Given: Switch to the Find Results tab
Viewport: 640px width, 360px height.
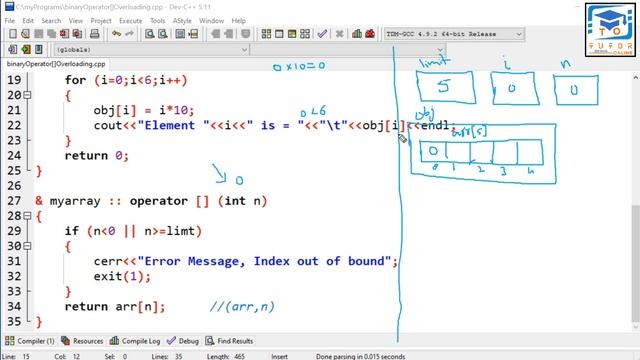Looking at the screenshot, I should click(x=229, y=341).
